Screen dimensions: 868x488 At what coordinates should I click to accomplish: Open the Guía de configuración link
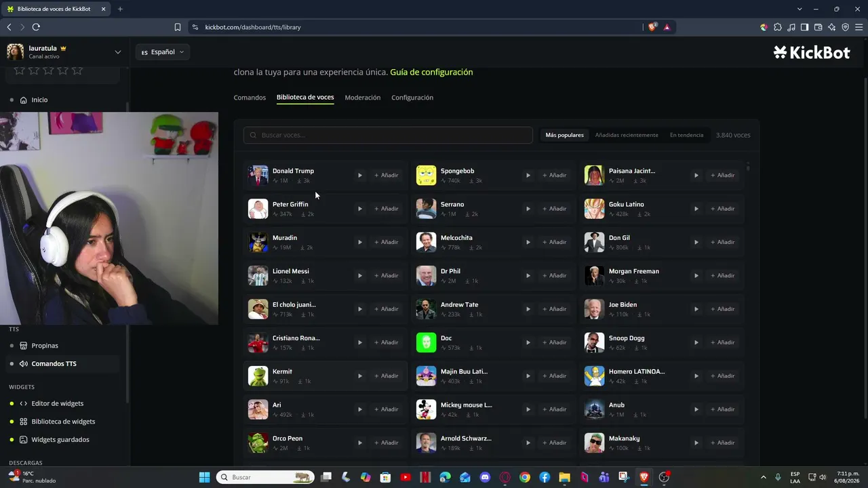tap(431, 72)
